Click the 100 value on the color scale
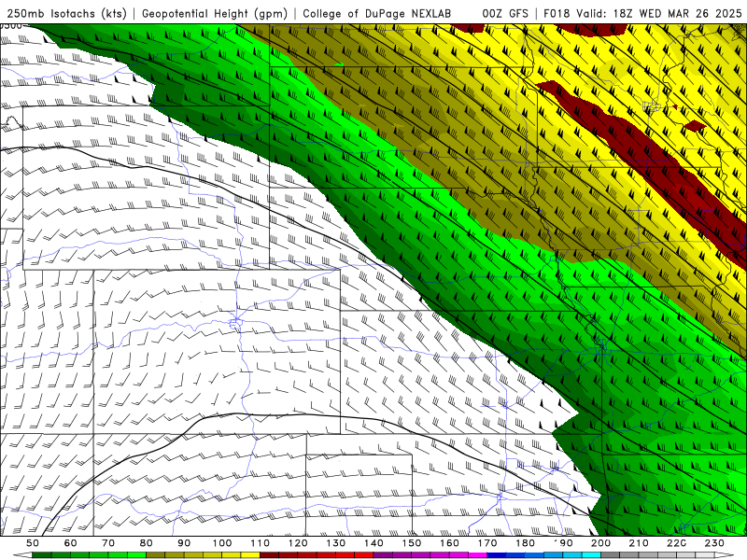This screenshot has width=747, height=560. pyautogui.click(x=221, y=543)
